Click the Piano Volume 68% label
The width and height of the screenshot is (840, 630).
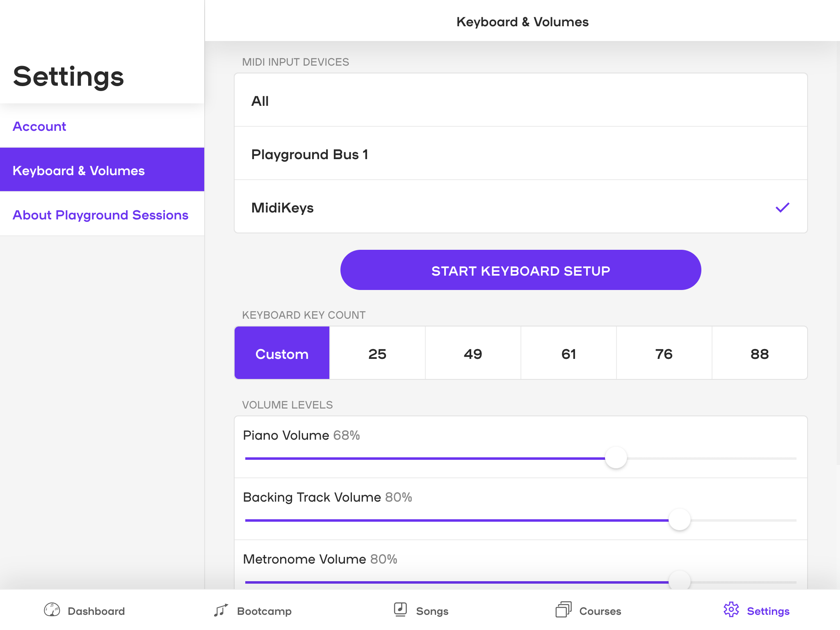301,435
